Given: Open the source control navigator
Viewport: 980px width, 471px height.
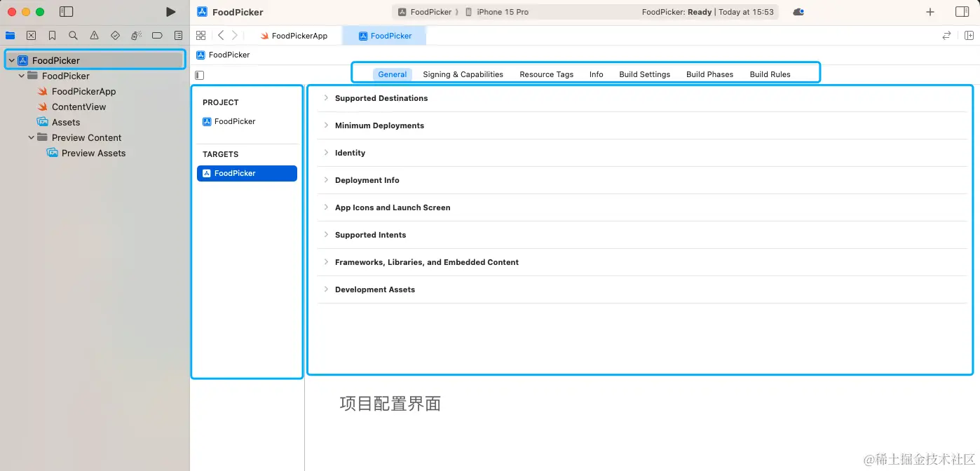Looking at the screenshot, I should coord(31,35).
